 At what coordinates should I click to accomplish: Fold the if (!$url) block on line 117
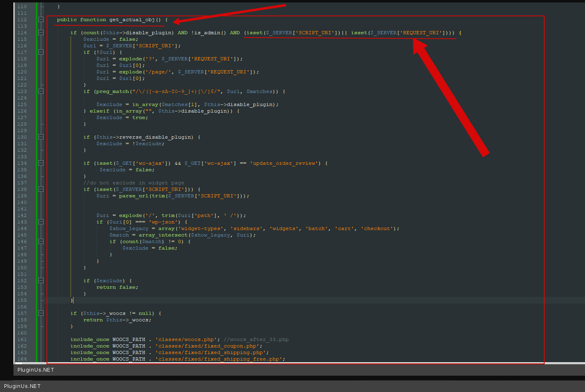click(41, 52)
